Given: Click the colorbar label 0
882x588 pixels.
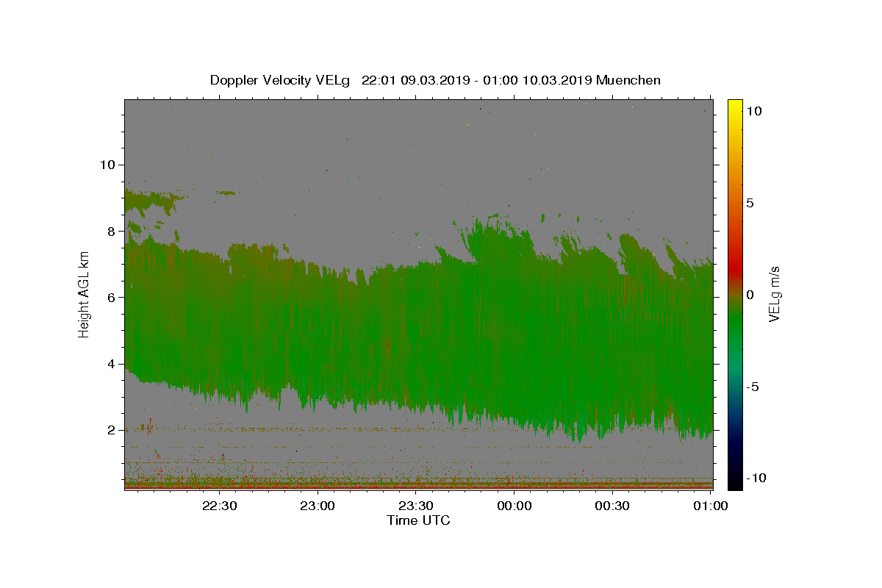Looking at the screenshot, I should 750,295.
